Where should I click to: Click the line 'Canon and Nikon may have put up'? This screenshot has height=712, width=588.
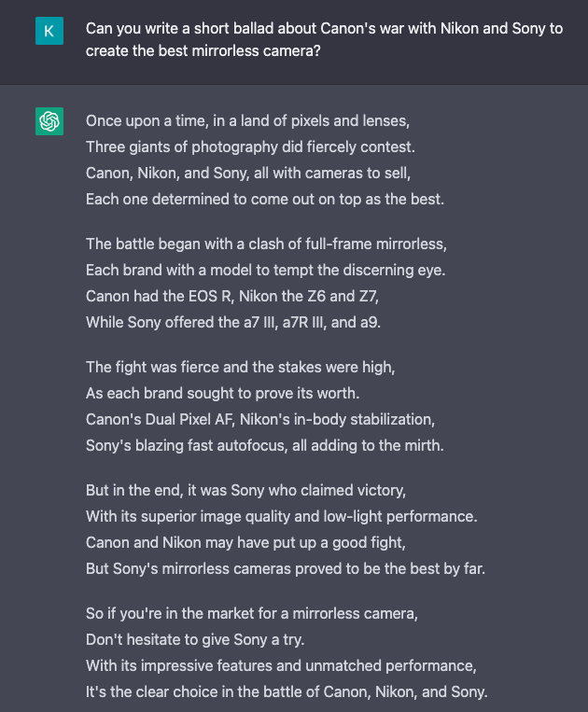pos(245,542)
